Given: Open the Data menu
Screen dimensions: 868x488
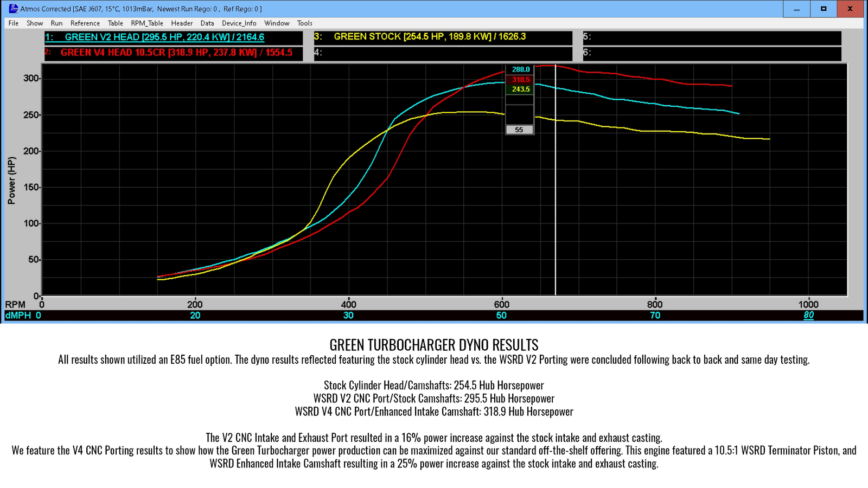Looking at the screenshot, I should click(x=207, y=23).
